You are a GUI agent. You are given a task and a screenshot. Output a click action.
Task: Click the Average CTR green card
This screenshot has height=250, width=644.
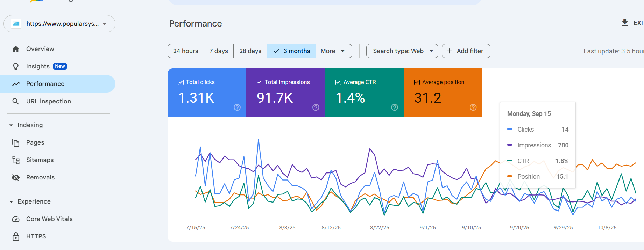tap(364, 93)
